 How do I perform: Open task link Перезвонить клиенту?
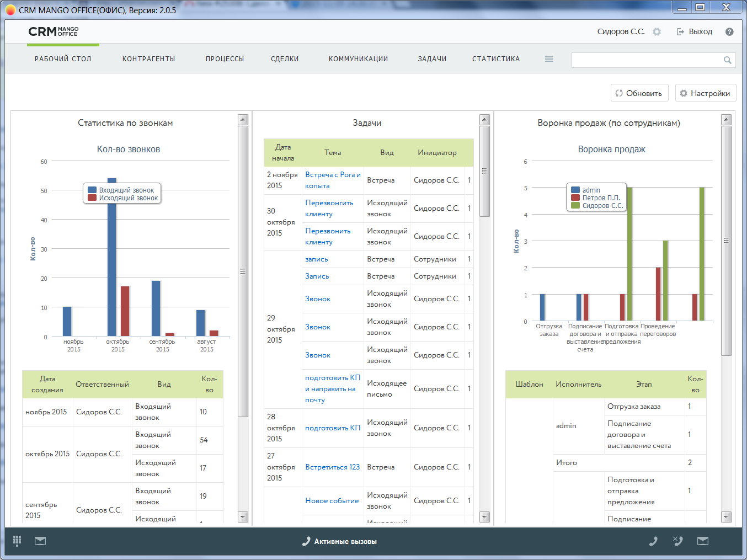click(x=328, y=237)
